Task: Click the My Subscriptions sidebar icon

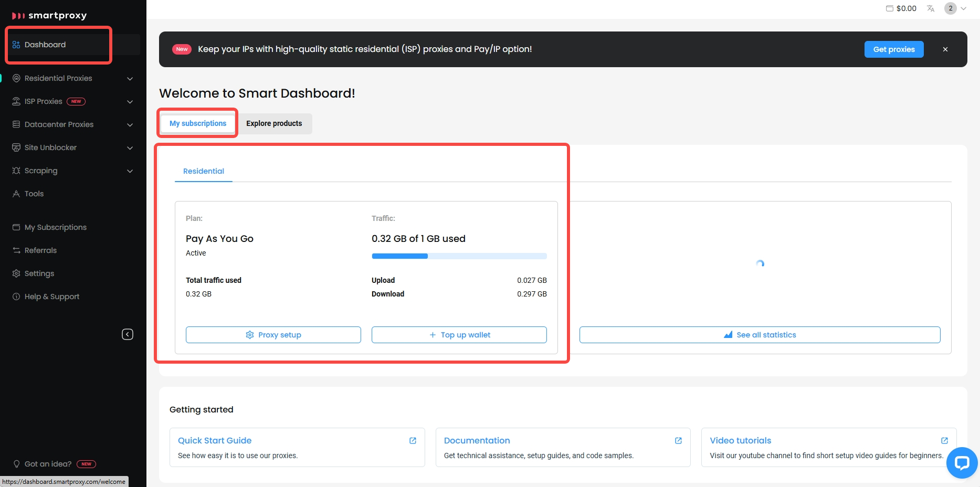Action: [x=16, y=227]
